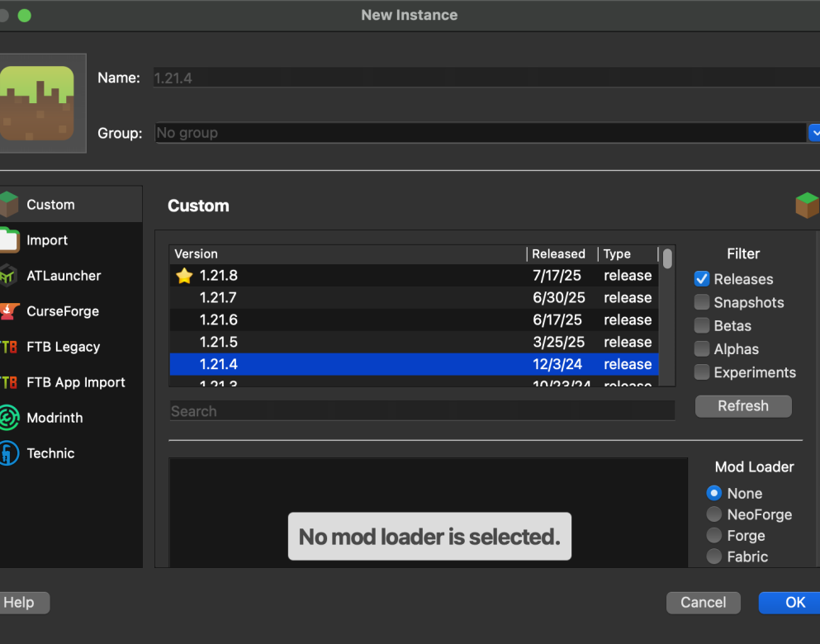Screen dimensions: 820x644
Task: Choose the ATLauncher icon in sidebar
Action: 8,276
